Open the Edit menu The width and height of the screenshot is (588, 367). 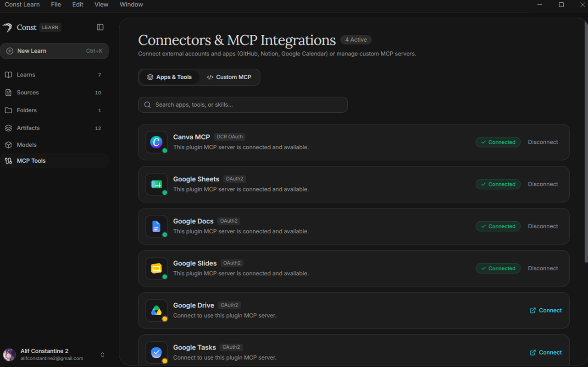click(78, 5)
